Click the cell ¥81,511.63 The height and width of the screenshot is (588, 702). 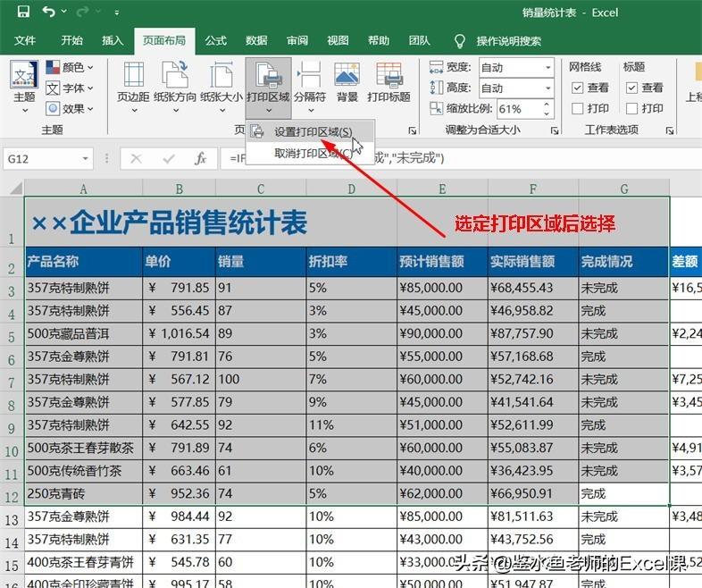(x=533, y=517)
